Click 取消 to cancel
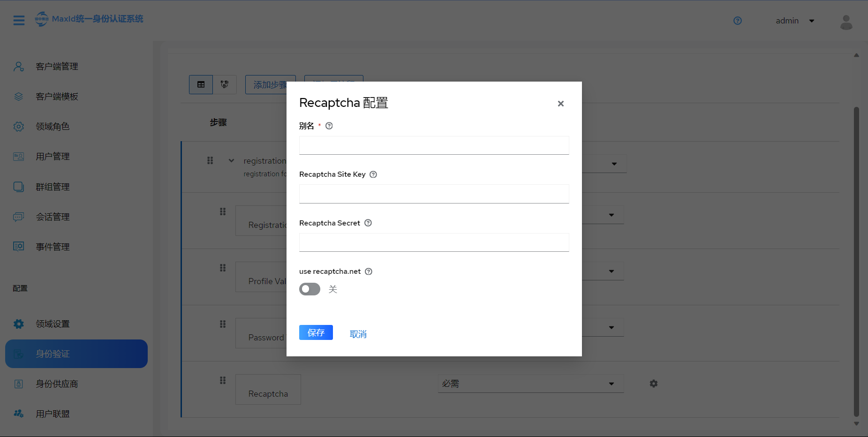 tap(358, 334)
